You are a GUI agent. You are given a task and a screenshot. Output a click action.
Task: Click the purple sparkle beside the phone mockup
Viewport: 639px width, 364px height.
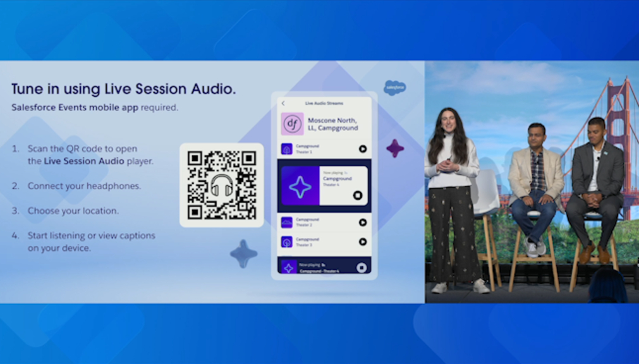(x=395, y=149)
